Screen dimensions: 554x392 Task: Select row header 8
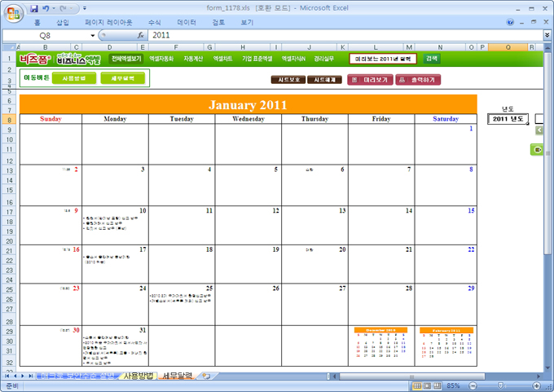click(x=9, y=120)
